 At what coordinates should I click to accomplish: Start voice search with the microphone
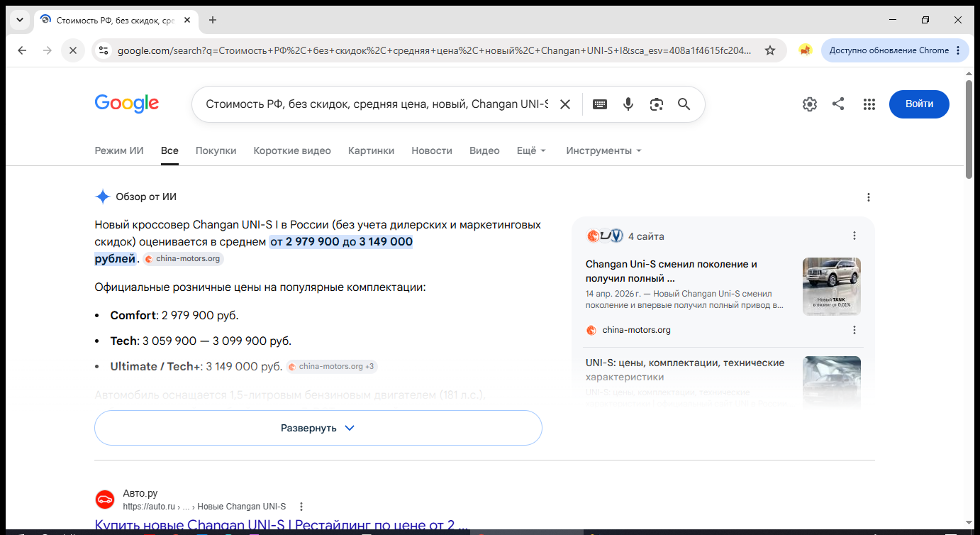click(x=628, y=104)
